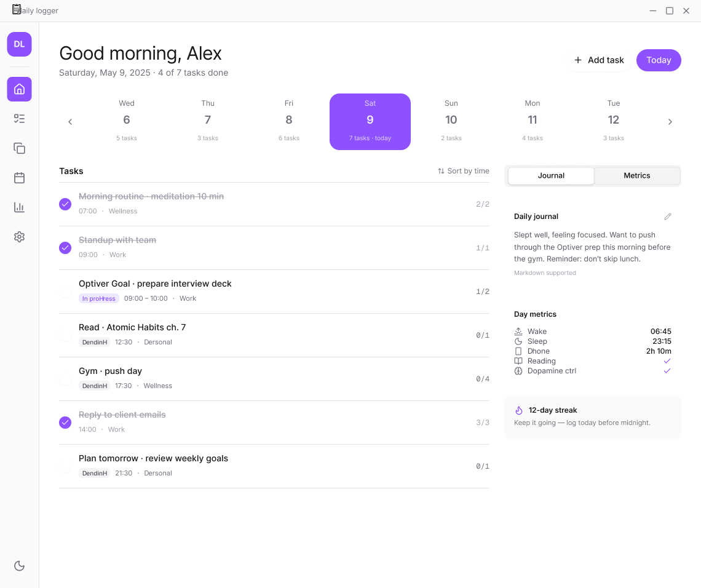Image resolution: width=701 pixels, height=588 pixels.
Task: Switch to the Journal tab
Action: tap(551, 176)
